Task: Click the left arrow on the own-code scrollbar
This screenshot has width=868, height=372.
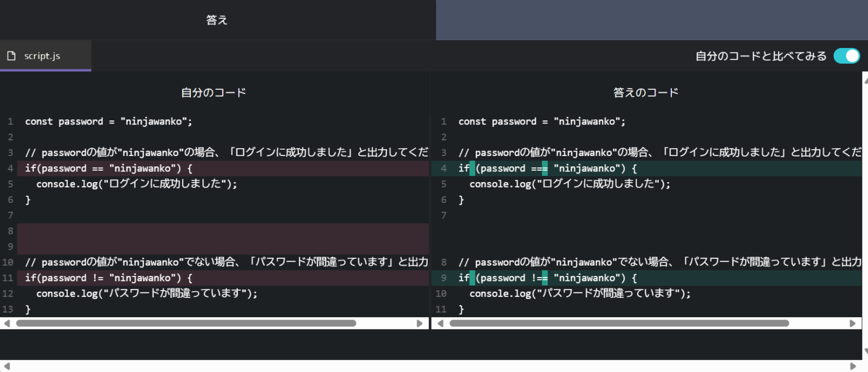Action: [x=6, y=323]
